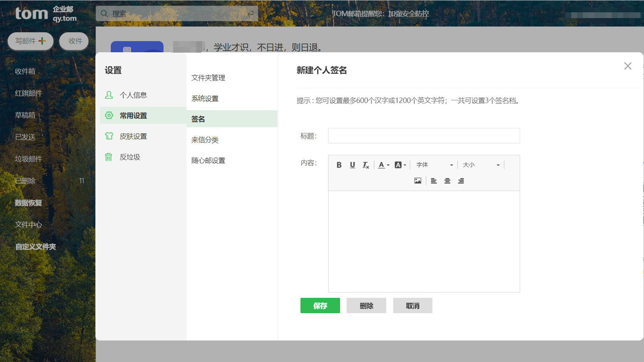Screen dimensions: 644x362
Task: Switch to the 来信分类 settings section
Action: click(205, 139)
